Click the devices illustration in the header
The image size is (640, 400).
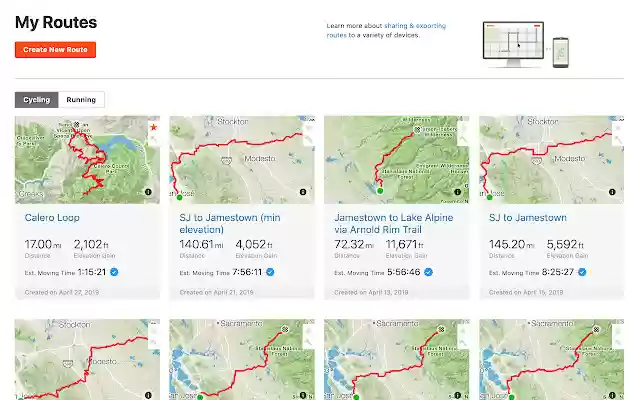coord(525,44)
